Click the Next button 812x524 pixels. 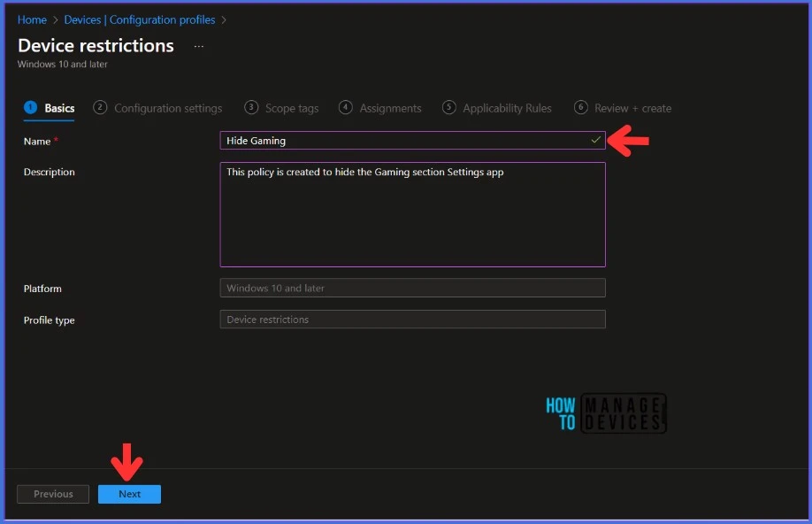click(x=129, y=494)
